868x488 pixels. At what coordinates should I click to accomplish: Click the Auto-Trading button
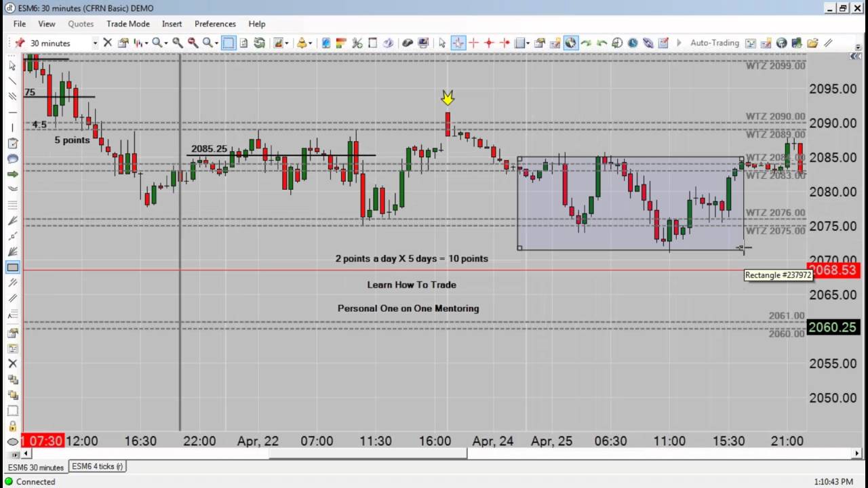point(715,43)
